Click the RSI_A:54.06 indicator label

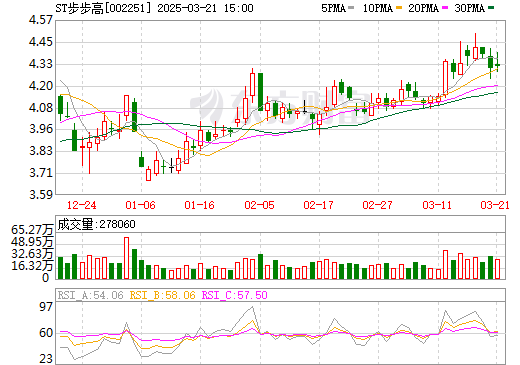pyautogui.click(x=90, y=295)
